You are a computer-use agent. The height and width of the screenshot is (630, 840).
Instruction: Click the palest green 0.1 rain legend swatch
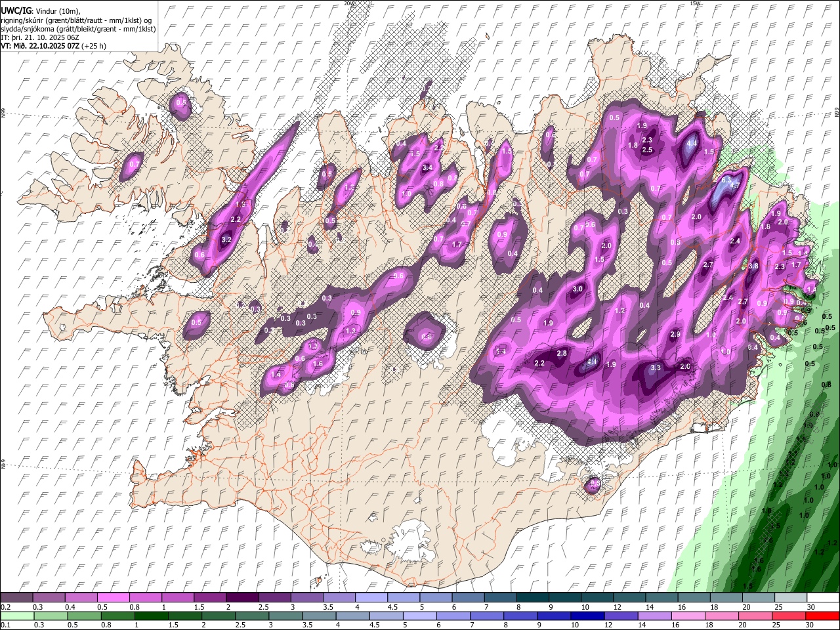coord(17,616)
